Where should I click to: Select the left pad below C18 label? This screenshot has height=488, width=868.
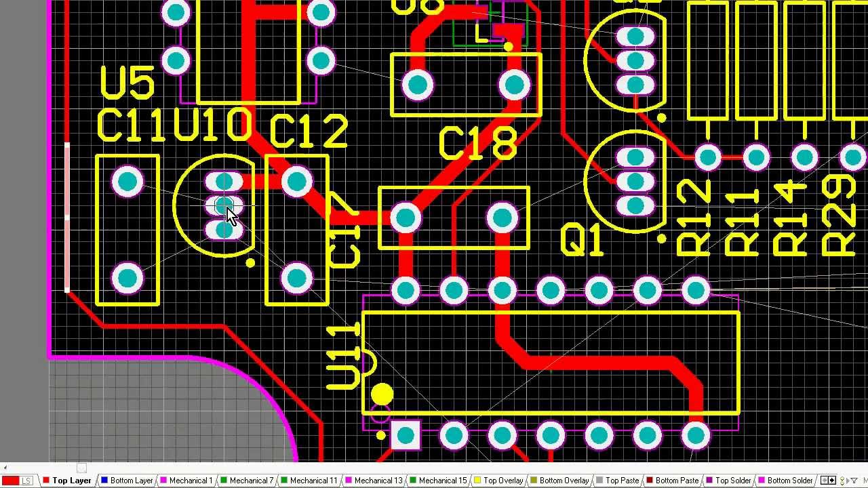406,218
